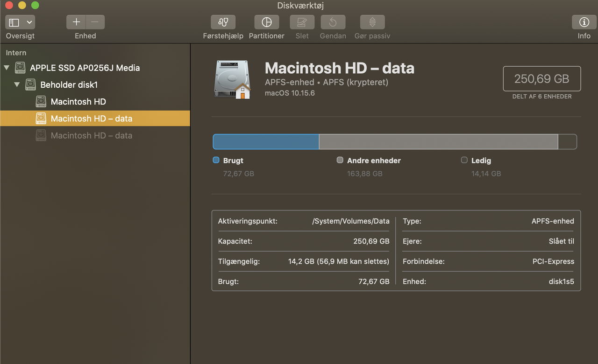Click the Brugt blue legend swatch
Screen dimensions: 598x364
coord(216,160)
